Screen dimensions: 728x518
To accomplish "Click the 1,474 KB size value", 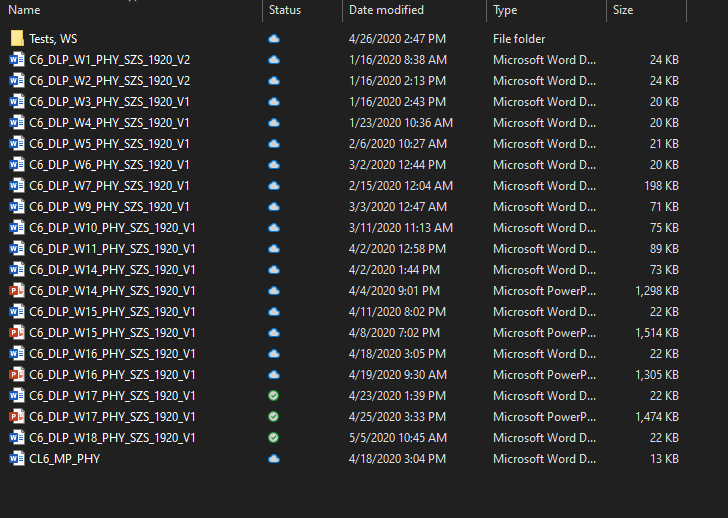I will 657,416.
